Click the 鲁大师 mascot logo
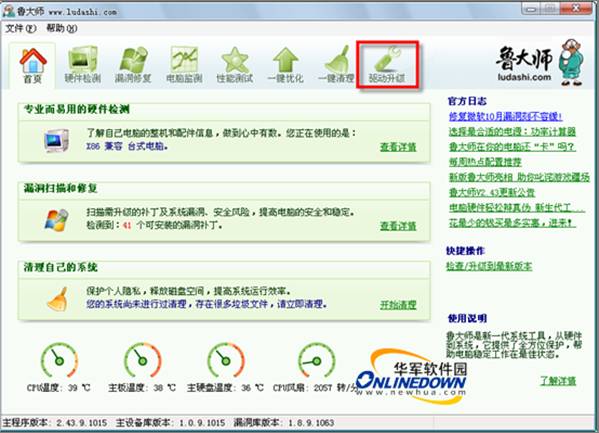 pyautogui.click(x=571, y=61)
